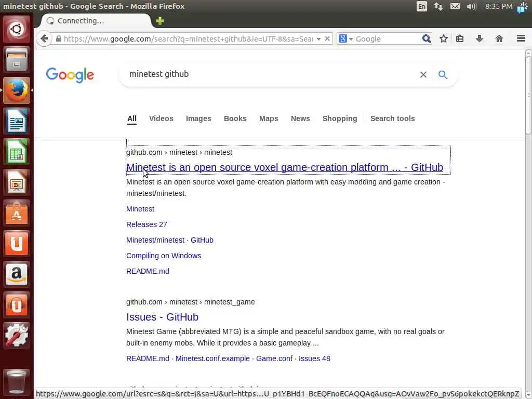The height and width of the screenshot is (399, 532).
Task: Open a new tab with the plus icon
Action: click(x=160, y=21)
